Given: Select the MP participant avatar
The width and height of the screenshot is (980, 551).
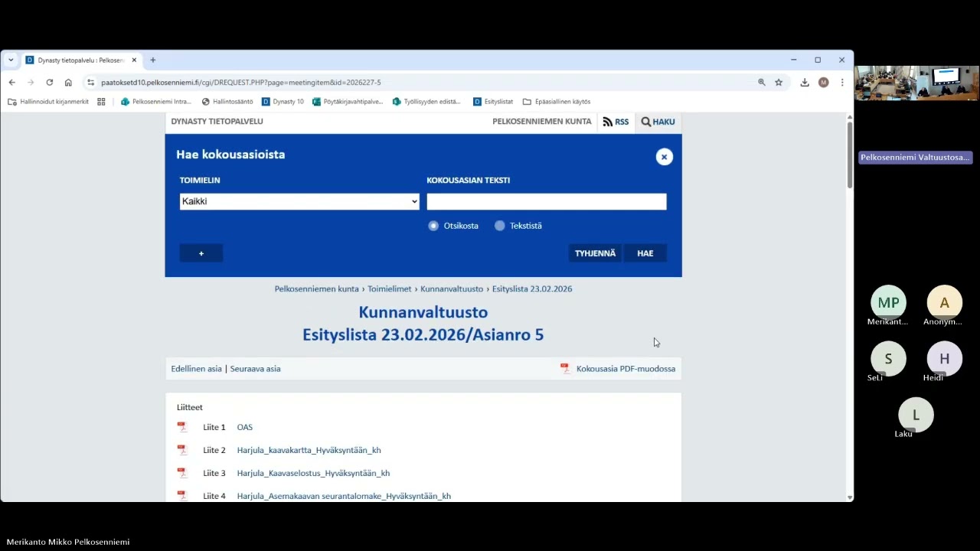Looking at the screenshot, I should pos(888,303).
